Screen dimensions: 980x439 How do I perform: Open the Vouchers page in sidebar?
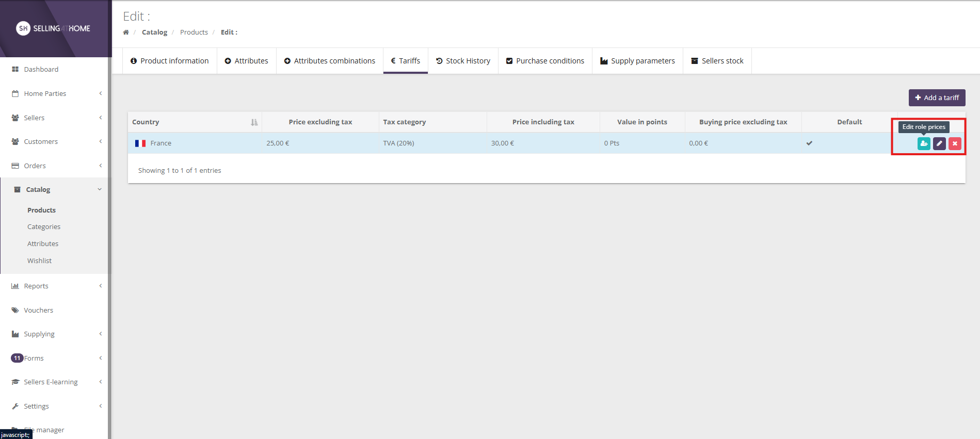tap(38, 310)
